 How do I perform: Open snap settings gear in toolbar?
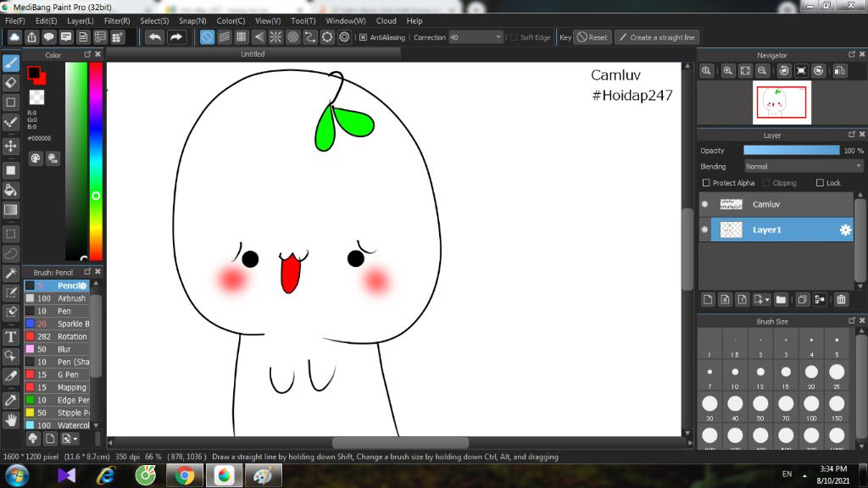point(344,37)
